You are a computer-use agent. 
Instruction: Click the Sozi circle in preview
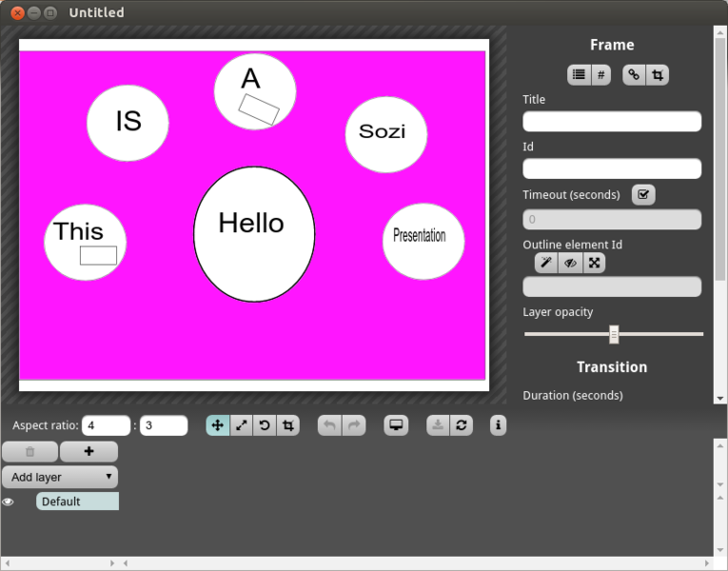coord(386,134)
